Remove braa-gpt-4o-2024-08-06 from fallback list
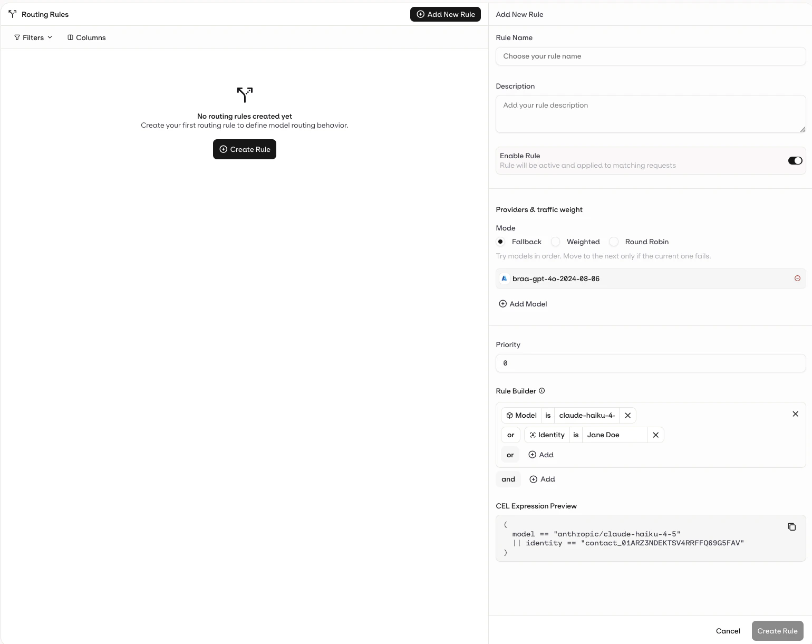The width and height of the screenshot is (812, 644). 797,278
